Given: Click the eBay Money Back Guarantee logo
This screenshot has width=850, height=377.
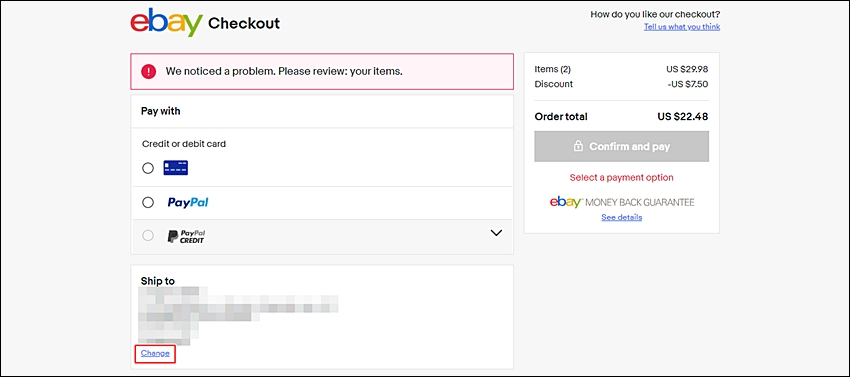Looking at the screenshot, I should (622, 202).
